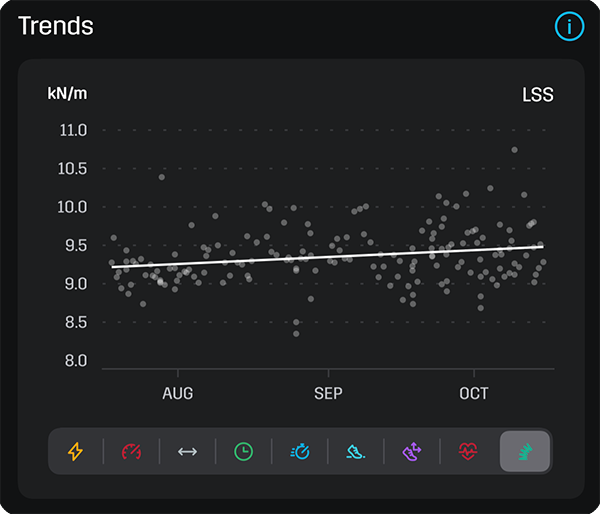
Task: Choose the purple shoe oscillation metric
Action: pos(412,452)
